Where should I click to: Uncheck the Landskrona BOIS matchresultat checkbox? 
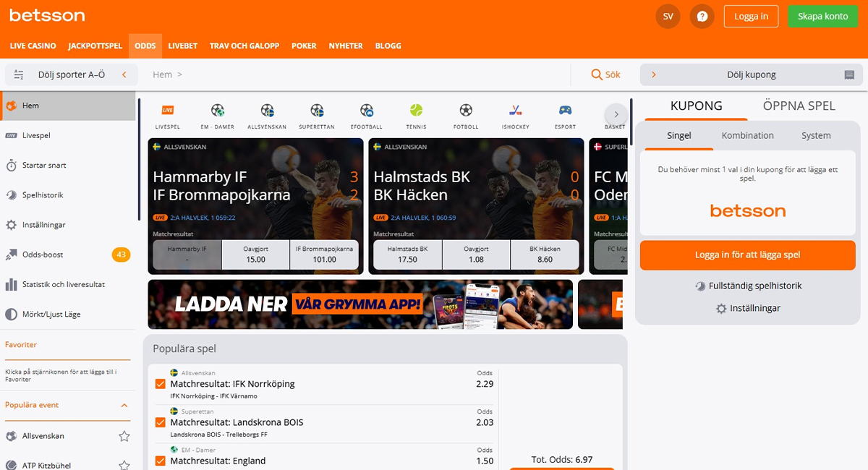coord(161,422)
